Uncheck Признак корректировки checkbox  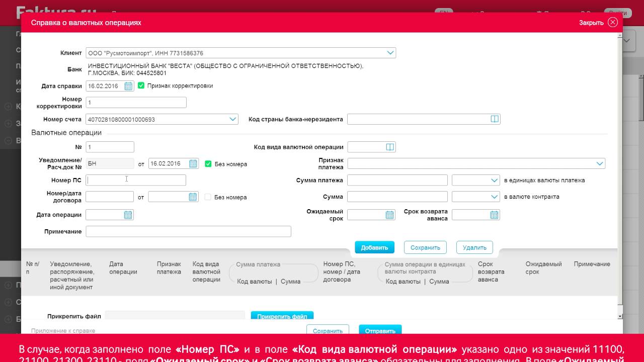point(141,85)
